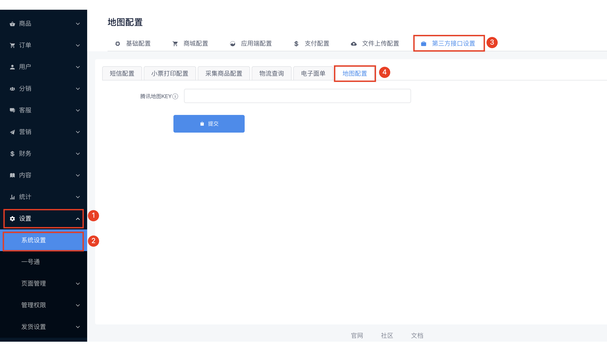Open the 官网 footer link
This screenshot has height=364, width=607.
click(x=357, y=335)
